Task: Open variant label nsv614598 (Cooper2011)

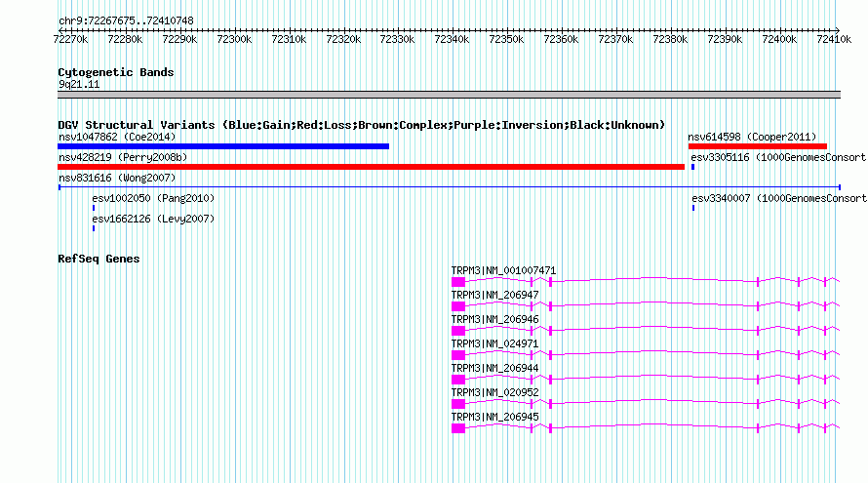Action: (x=752, y=137)
